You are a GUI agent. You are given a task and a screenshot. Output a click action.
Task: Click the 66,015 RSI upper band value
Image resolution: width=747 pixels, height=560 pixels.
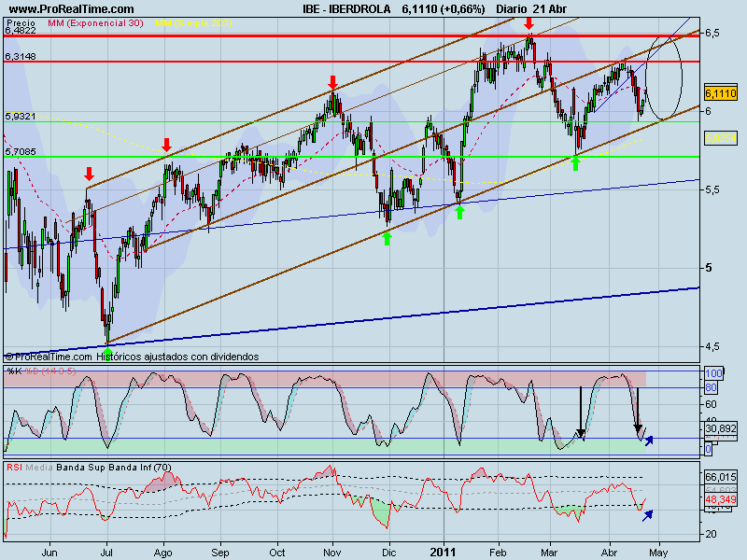(x=721, y=477)
